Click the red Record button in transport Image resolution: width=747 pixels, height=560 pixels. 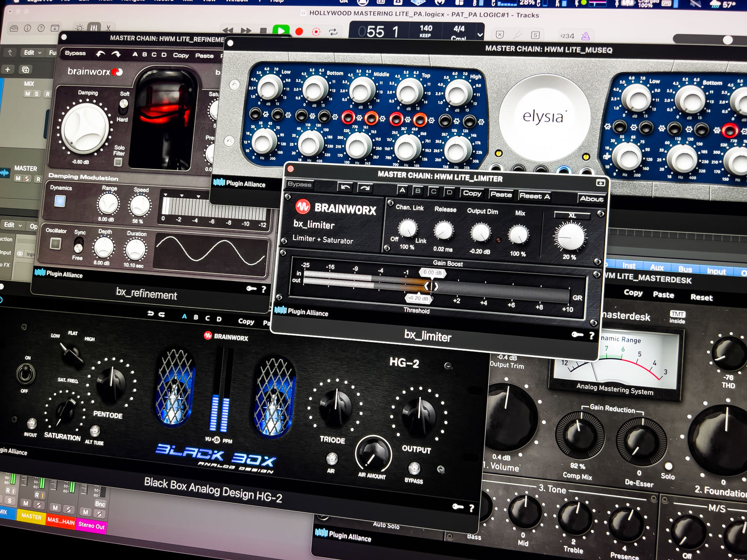click(299, 32)
